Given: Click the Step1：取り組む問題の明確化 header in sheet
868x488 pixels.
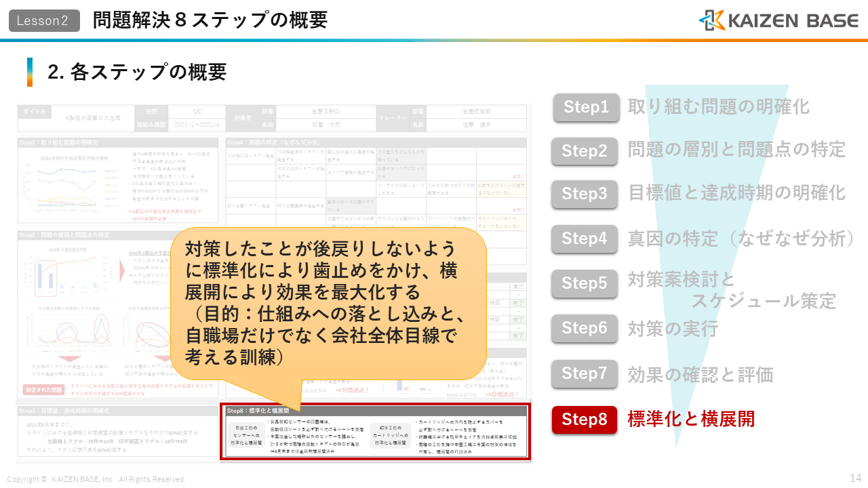Looking at the screenshot, I should pos(119,142).
